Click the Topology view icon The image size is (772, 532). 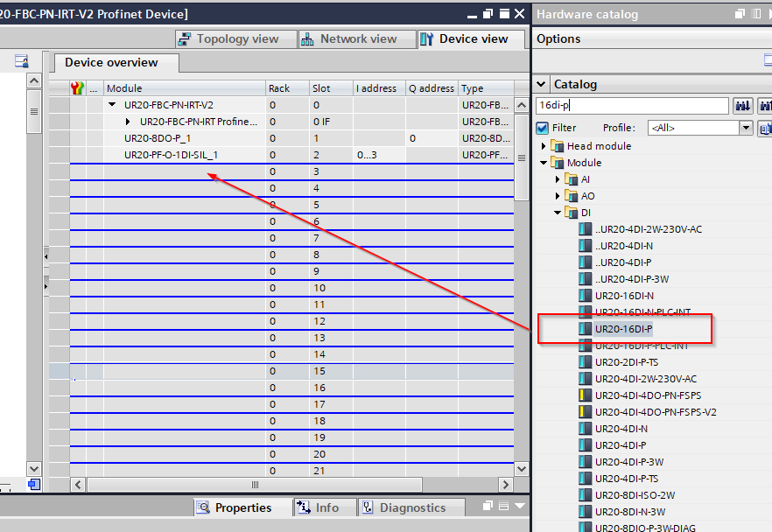[x=184, y=38]
